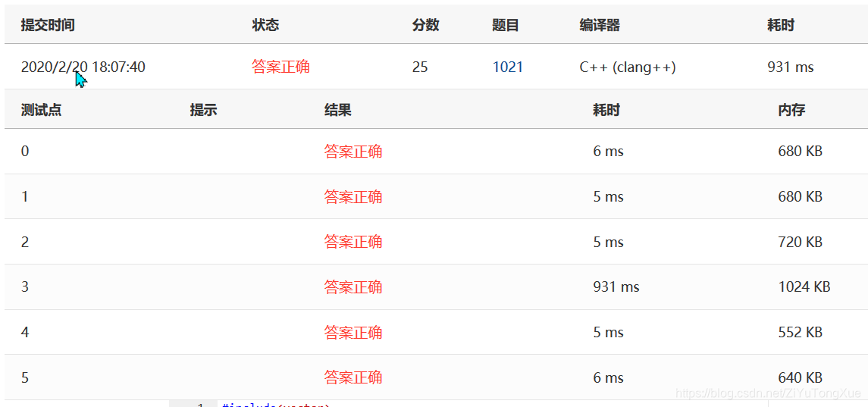The image size is (868, 407).
Task: Select 680 KB memory for test point 0
Action: (x=800, y=151)
